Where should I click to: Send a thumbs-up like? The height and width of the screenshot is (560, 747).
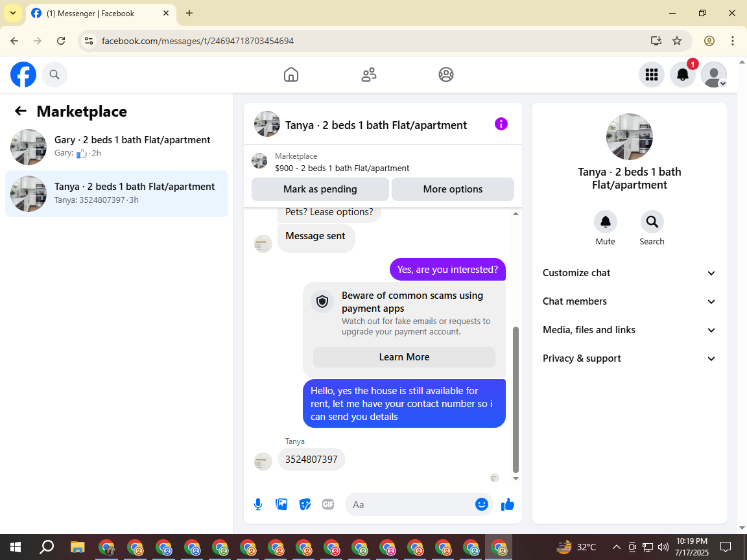(x=508, y=504)
